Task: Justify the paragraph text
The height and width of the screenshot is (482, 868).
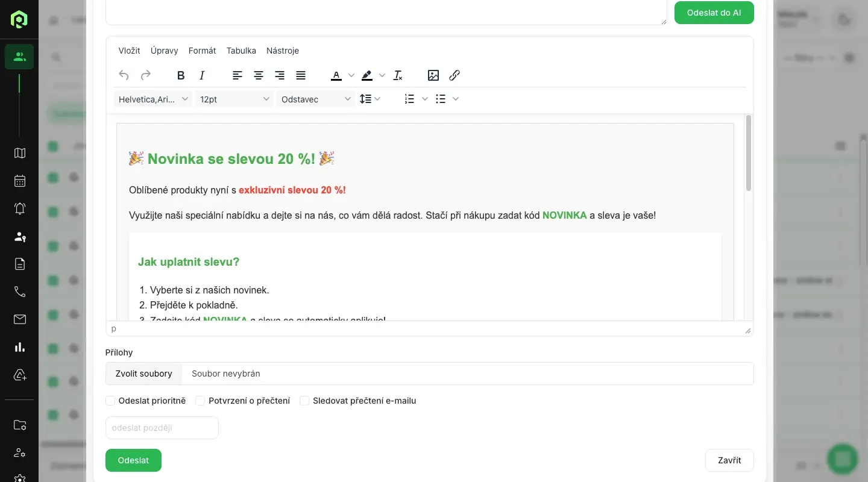Action: pos(301,75)
